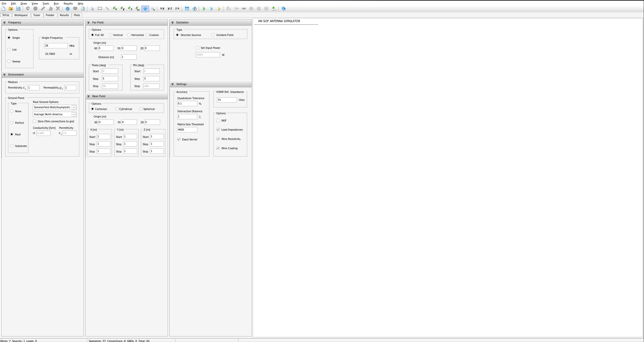Viewport: 644px width, 342px height.
Task: Click the green run arrow icon
Action: click(x=204, y=9)
